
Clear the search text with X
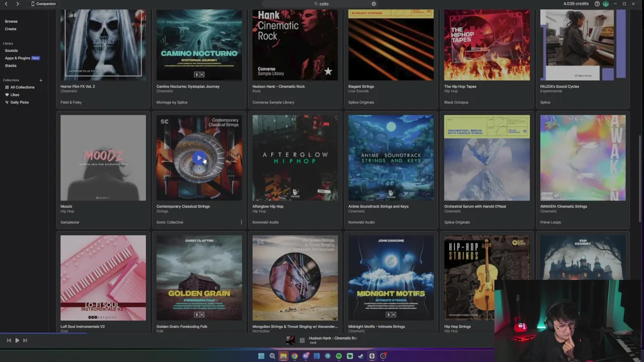pyautogui.click(x=374, y=4)
